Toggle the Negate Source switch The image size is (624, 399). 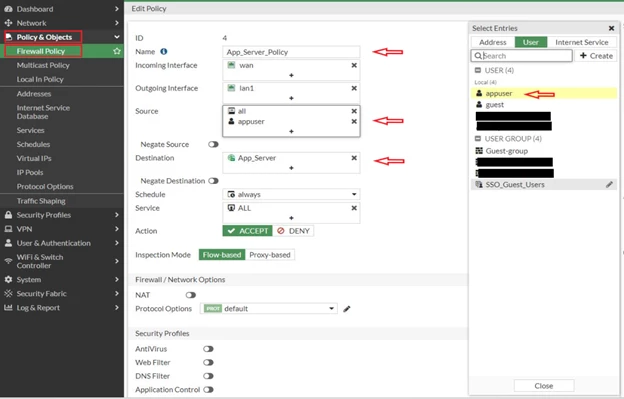click(213, 144)
